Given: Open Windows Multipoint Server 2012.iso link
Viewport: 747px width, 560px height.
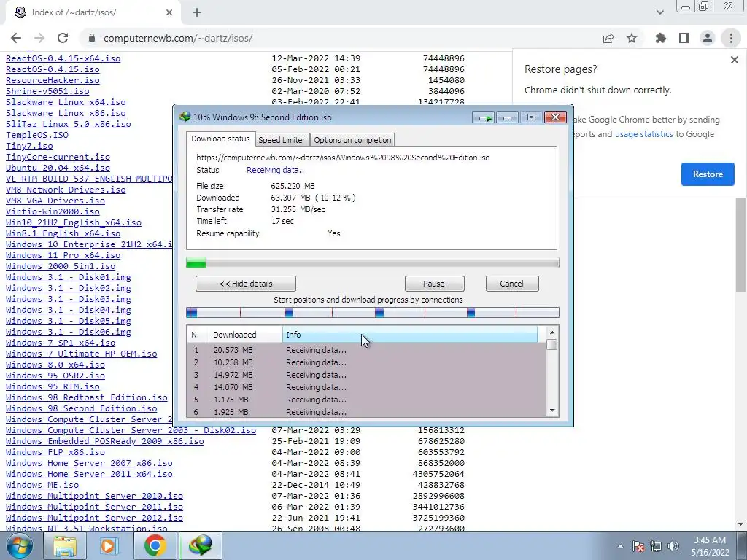Looking at the screenshot, I should (94, 518).
